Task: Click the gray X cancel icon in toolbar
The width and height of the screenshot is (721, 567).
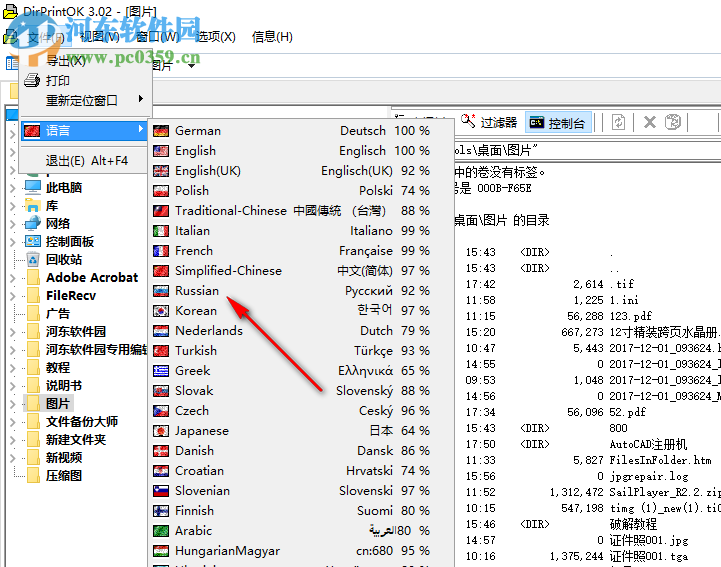Action: (x=650, y=122)
